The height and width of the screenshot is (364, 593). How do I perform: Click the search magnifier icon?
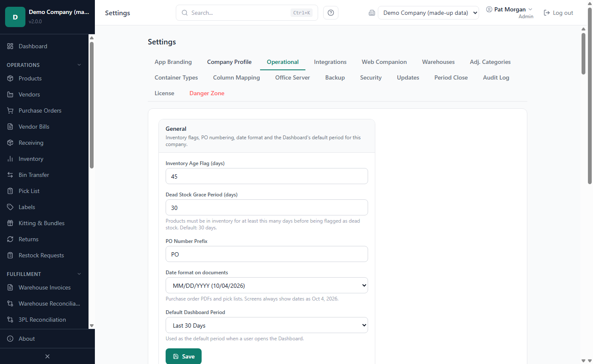click(185, 13)
